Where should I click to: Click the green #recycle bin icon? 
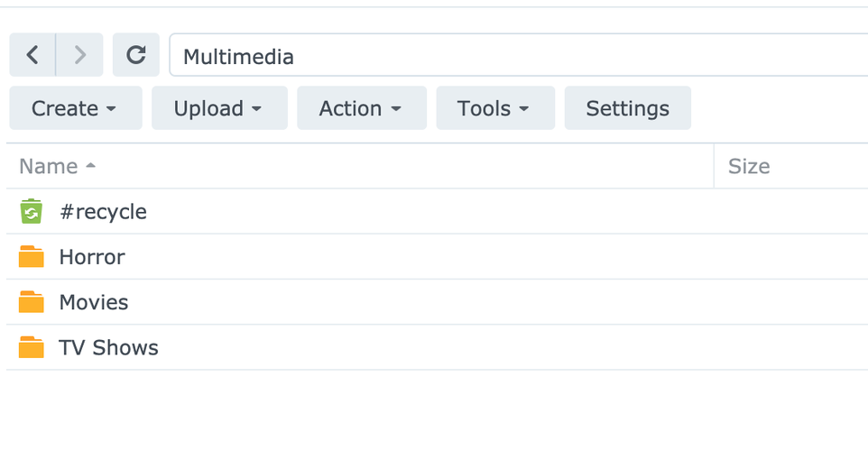pos(32,212)
